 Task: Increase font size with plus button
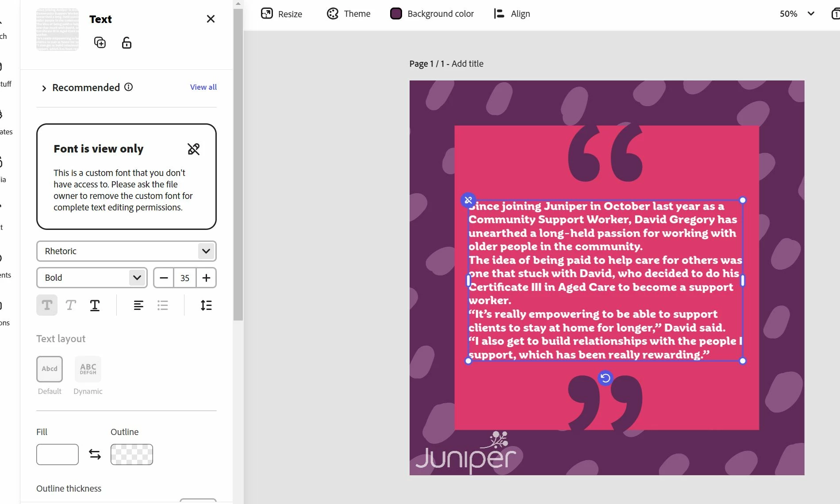click(206, 278)
